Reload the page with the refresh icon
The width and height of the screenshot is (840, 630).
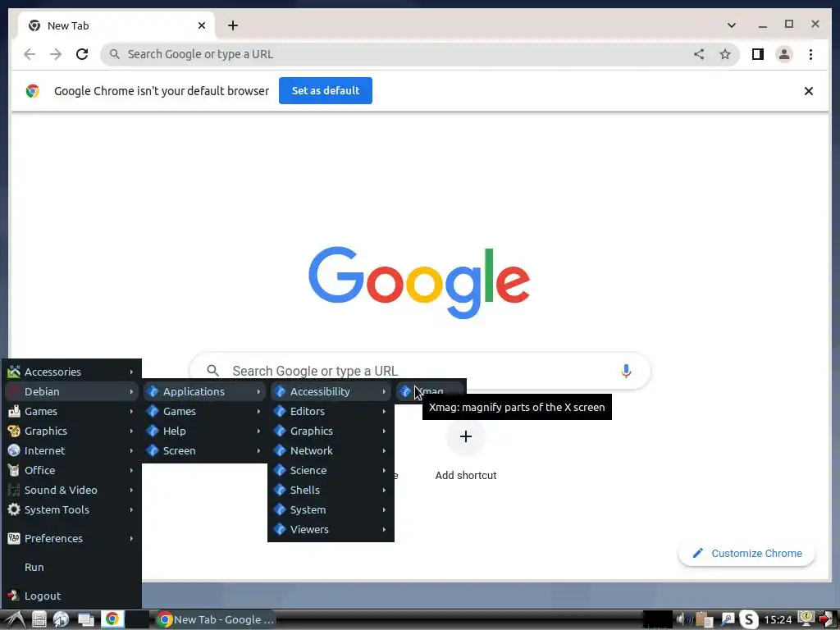(x=82, y=54)
